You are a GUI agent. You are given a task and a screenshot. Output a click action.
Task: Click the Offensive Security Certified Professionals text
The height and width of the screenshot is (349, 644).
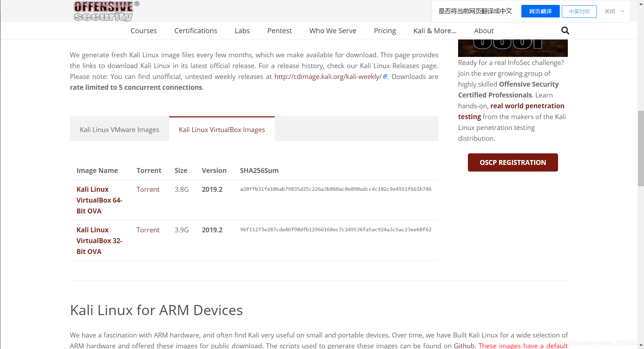pos(508,89)
